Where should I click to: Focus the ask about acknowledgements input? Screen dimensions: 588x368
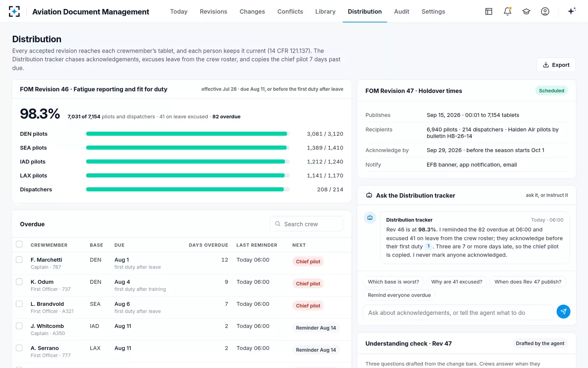(458, 313)
